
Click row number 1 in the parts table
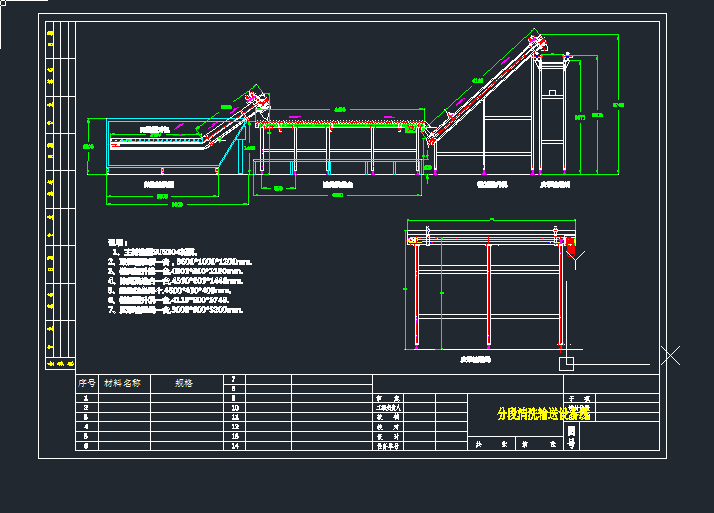tap(87, 399)
